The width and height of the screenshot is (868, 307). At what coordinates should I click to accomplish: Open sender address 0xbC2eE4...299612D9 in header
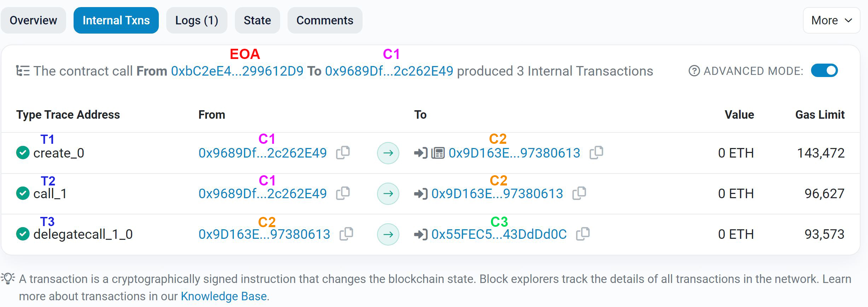[x=237, y=71]
